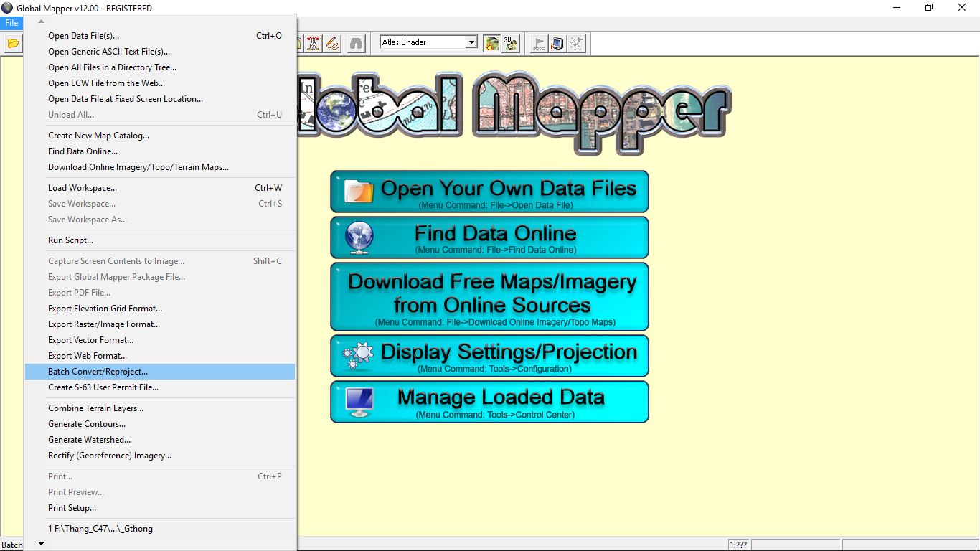Image resolution: width=980 pixels, height=551 pixels.
Task: Choose the Find Data Online... menu entry
Action: pos(160,151)
